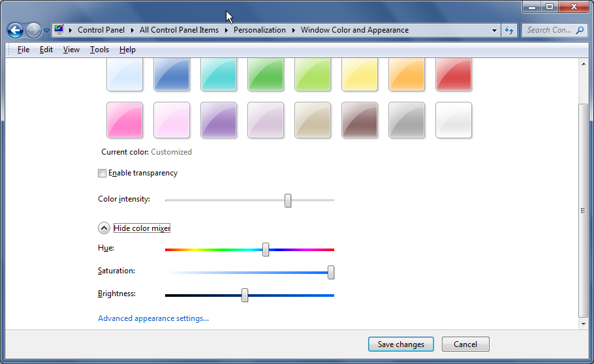
Task: Choose the Pumpkin orange color swatch
Action: [x=407, y=74]
